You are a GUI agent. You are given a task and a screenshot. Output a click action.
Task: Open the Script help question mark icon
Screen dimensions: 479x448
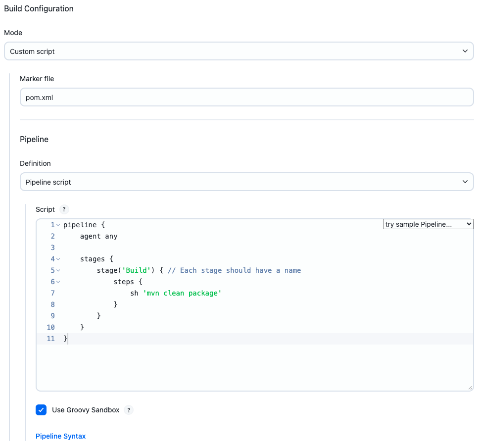click(x=64, y=209)
